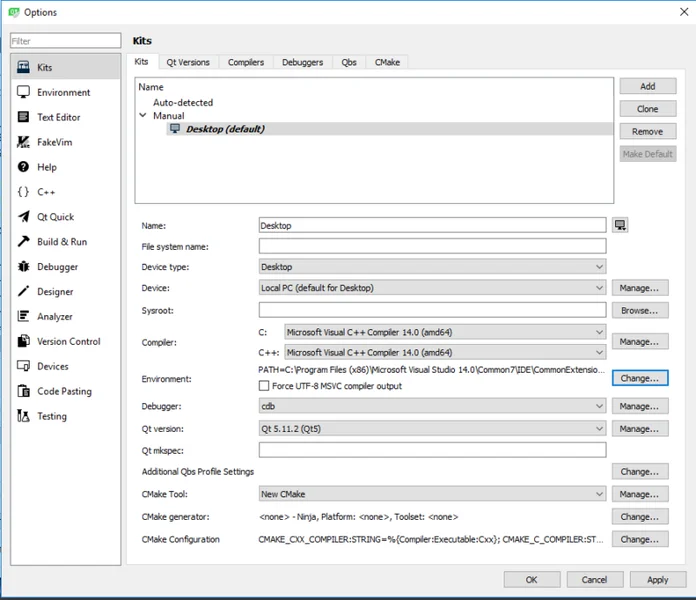Click the Code Pasting icon
Image resolution: width=696 pixels, height=600 pixels.
(x=23, y=391)
